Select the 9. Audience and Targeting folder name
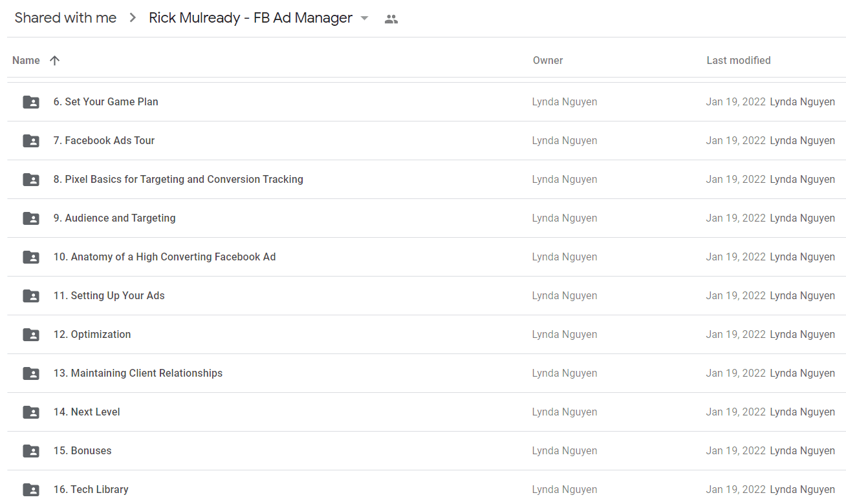This screenshot has height=504, width=846. tap(114, 218)
